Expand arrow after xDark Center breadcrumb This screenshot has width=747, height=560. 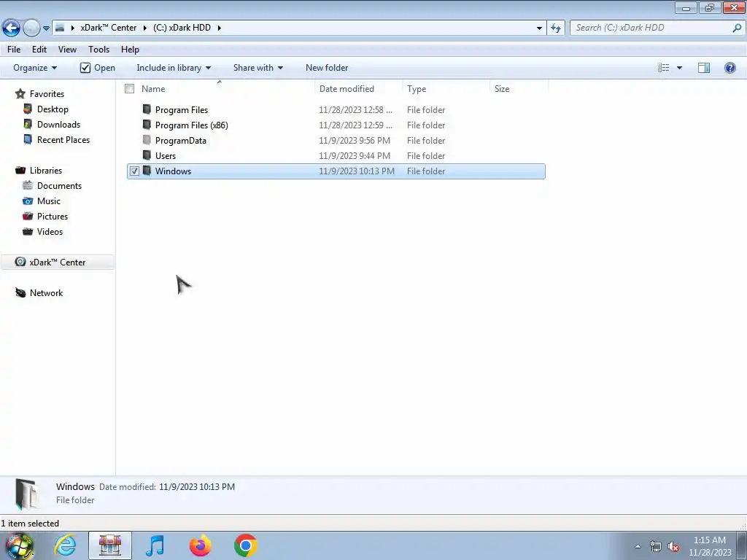pyautogui.click(x=145, y=28)
